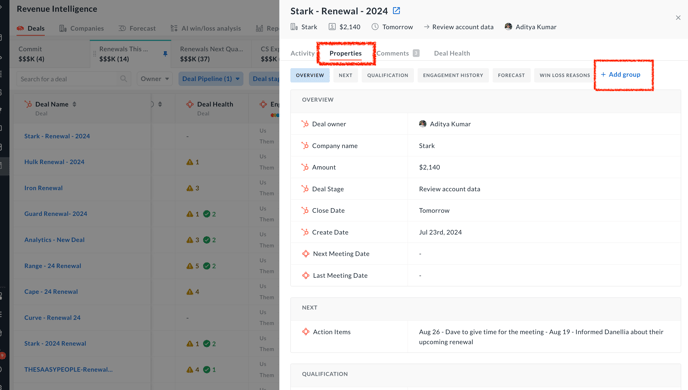Open the Cape - 24 Renewal deal
This screenshot has width=688, height=390.
click(x=51, y=291)
